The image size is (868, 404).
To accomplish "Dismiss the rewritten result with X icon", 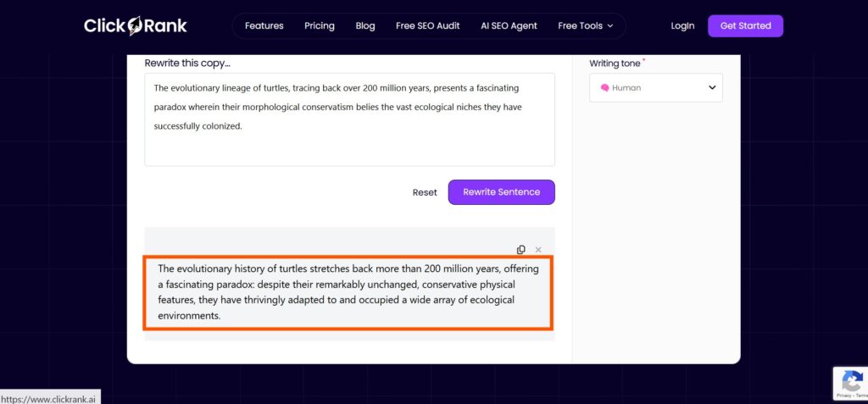I will coord(538,250).
